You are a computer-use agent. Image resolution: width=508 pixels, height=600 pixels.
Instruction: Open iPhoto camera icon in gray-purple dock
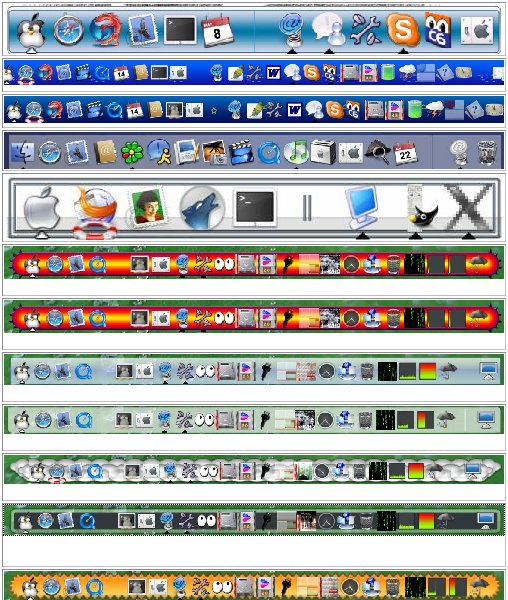(x=214, y=152)
